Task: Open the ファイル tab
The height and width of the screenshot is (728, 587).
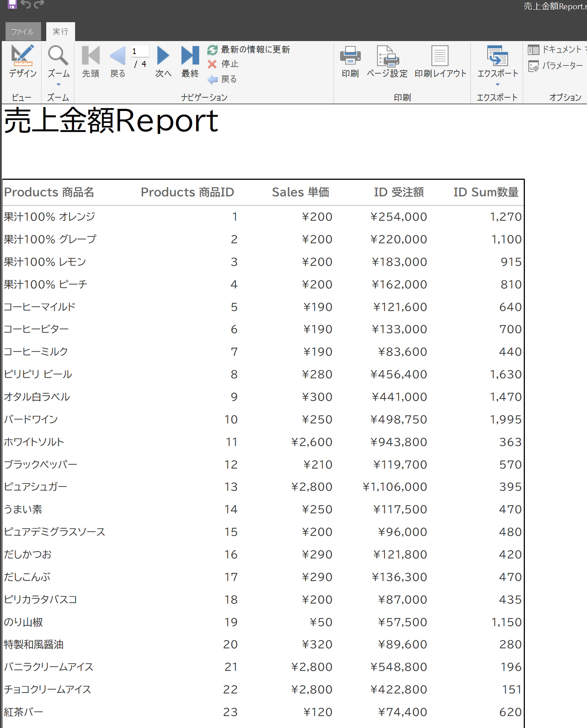Action: (23, 32)
